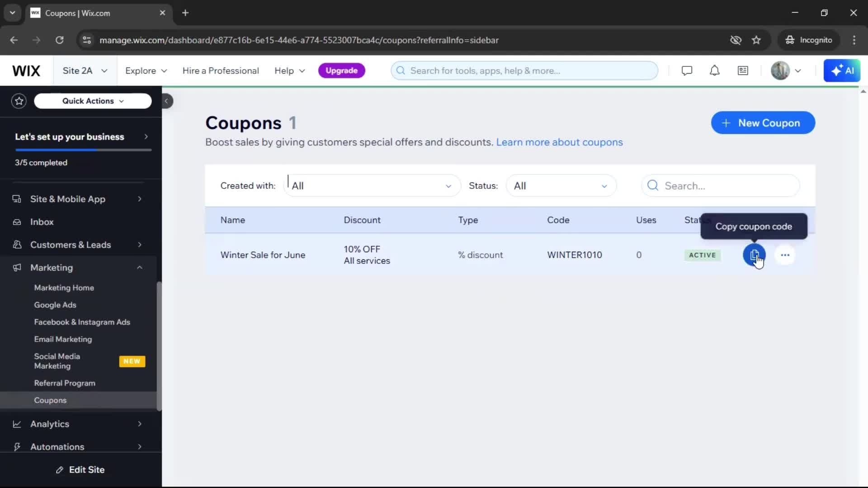Close the Coupons browser tab
This screenshot has width=868, height=488.
(x=162, y=13)
